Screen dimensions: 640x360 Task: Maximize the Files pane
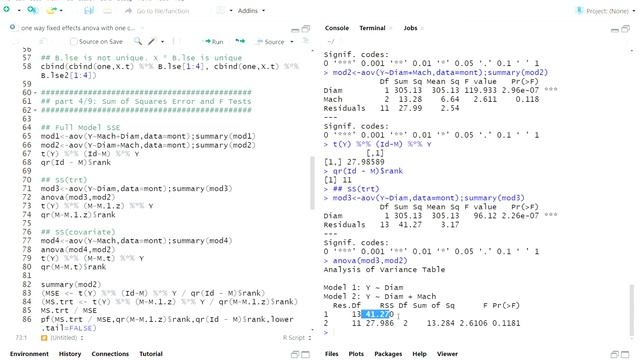pos(625,355)
